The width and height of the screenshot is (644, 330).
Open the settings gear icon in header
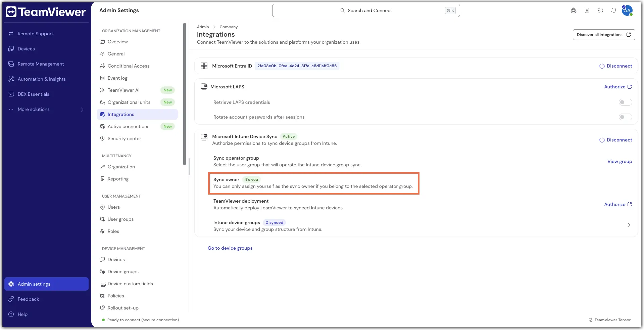(600, 10)
